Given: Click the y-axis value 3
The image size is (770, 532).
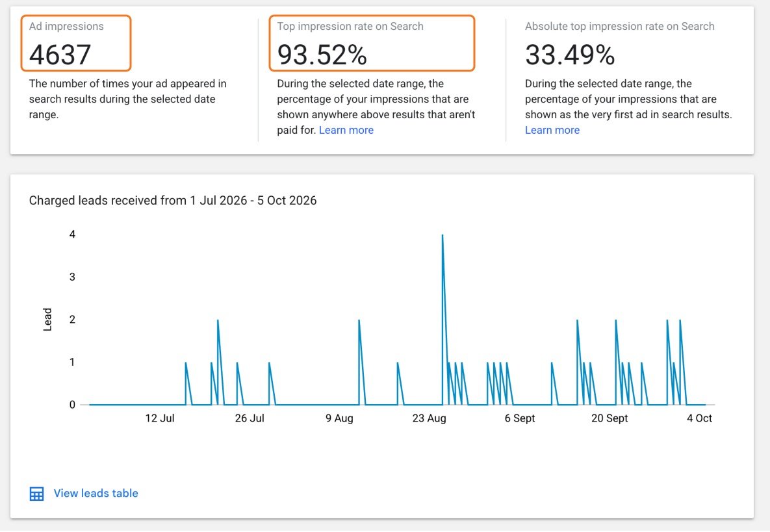Looking at the screenshot, I should click(x=72, y=277).
